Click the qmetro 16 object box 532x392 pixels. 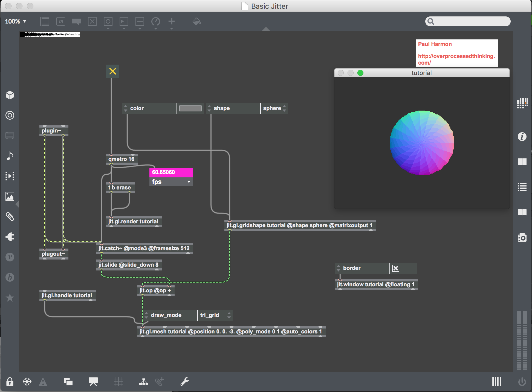coord(122,159)
